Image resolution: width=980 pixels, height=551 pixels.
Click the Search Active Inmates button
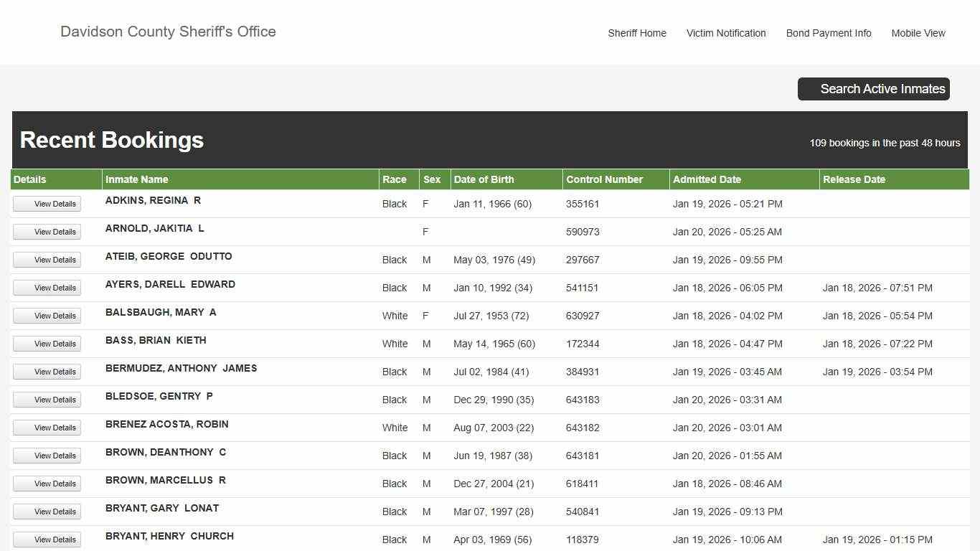coord(873,89)
